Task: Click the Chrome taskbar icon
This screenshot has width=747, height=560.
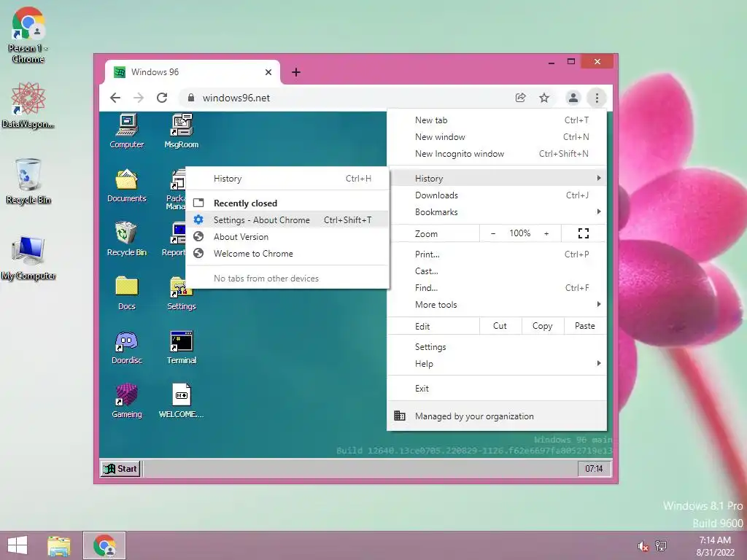Action: click(x=104, y=545)
